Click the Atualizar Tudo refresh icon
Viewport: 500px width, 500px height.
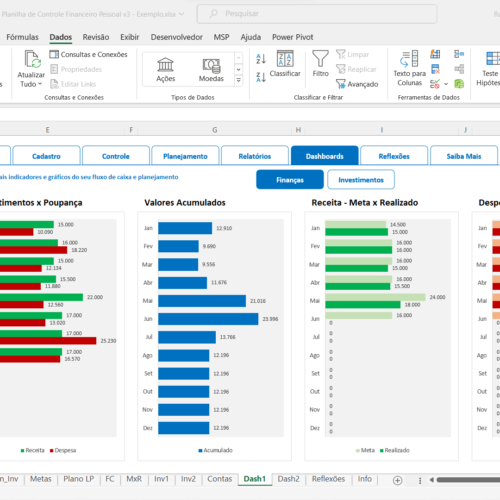pos(32,59)
